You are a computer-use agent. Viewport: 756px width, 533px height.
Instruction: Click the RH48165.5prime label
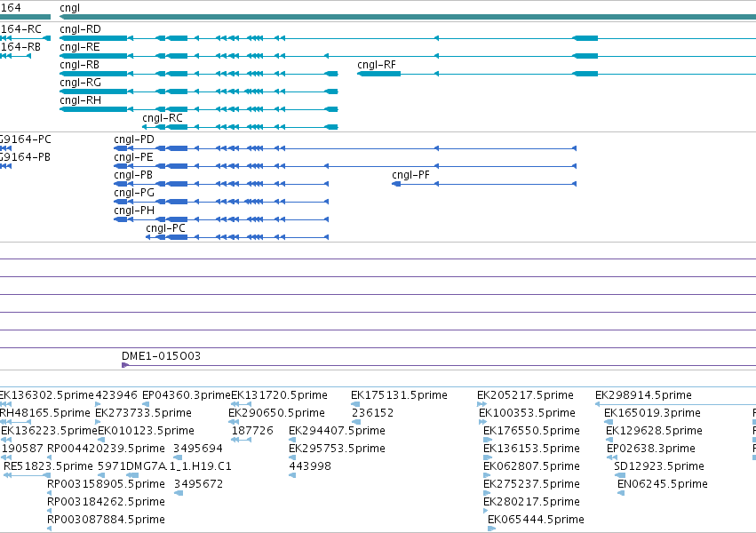[x=45, y=413]
